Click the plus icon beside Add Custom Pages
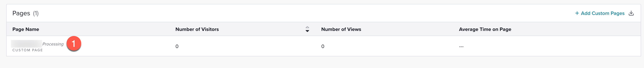This screenshot has width=644, height=68. click(x=577, y=13)
